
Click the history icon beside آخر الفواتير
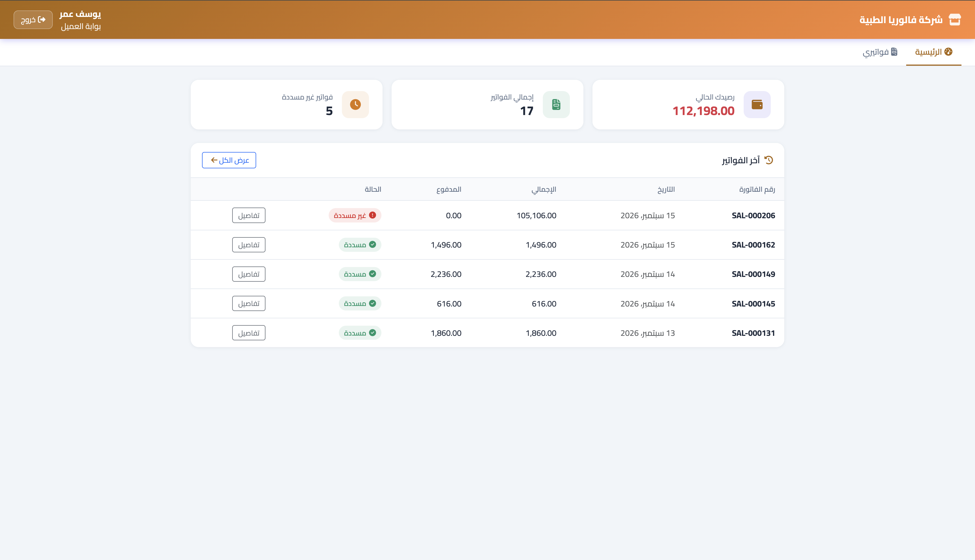click(768, 160)
